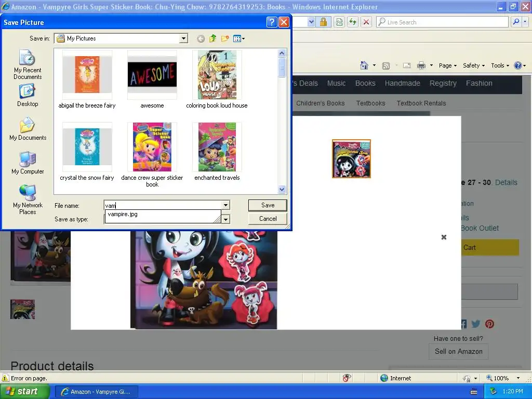
Task: Click the file list scroll down arrow
Action: point(282,190)
